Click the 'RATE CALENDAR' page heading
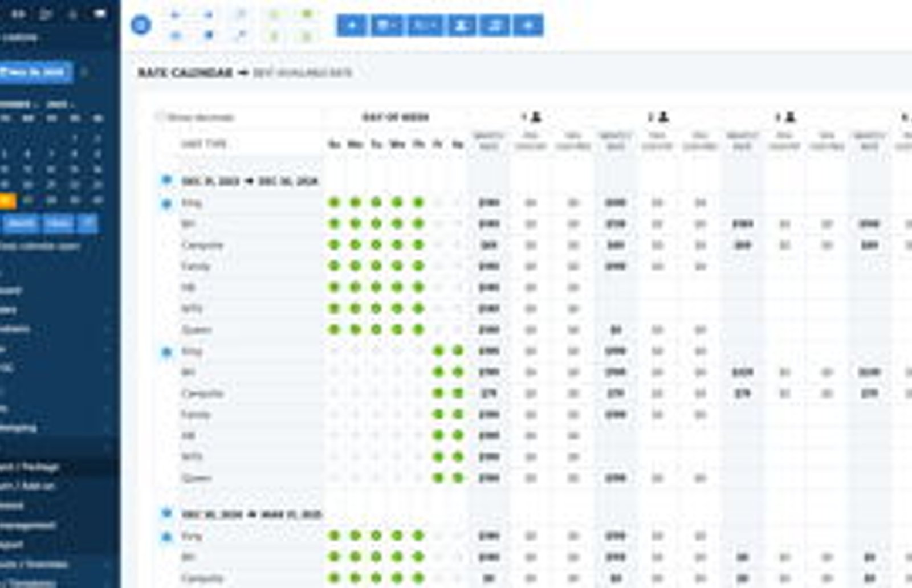The image size is (912, 588). 185,73
